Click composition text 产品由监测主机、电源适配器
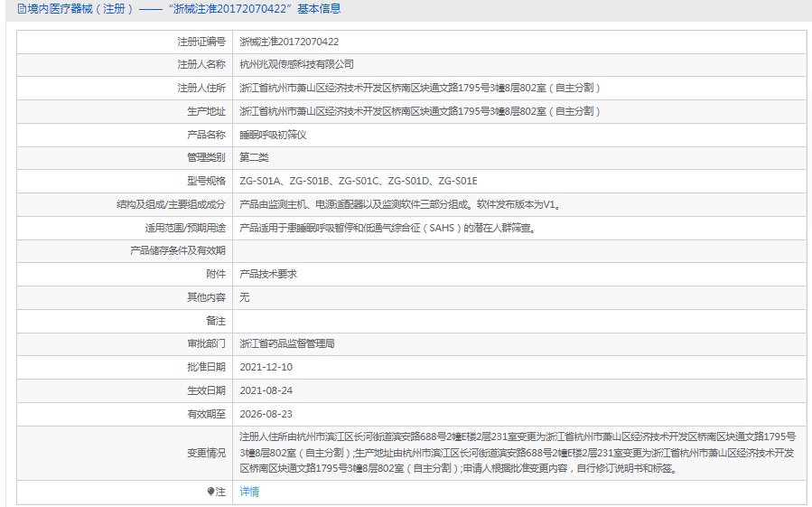Image resolution: width=812 pixels, height=507 pixels. (x=401, y=205)
